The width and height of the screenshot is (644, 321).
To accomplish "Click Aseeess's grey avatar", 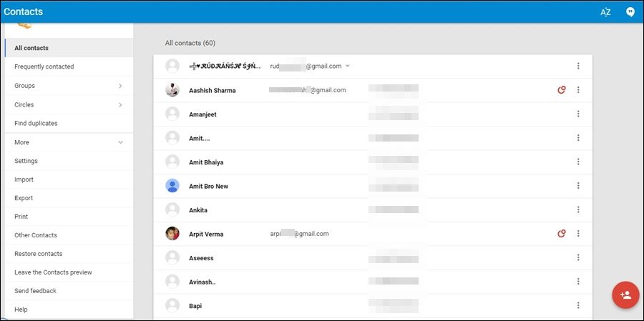I will click(x=172, y=258).
